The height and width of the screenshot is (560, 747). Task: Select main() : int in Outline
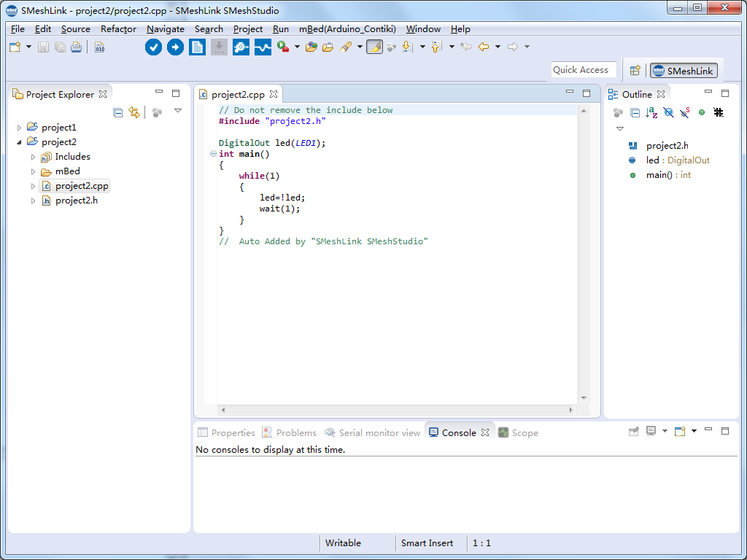[659, 175]
